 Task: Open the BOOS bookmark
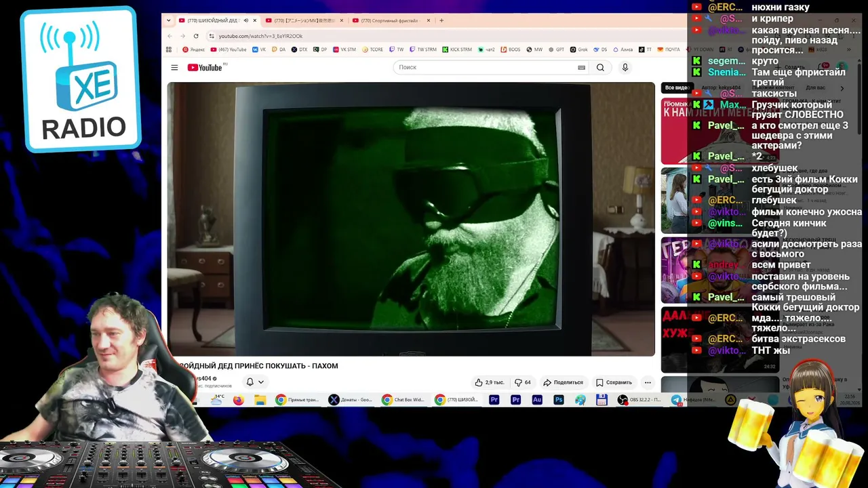511,49
